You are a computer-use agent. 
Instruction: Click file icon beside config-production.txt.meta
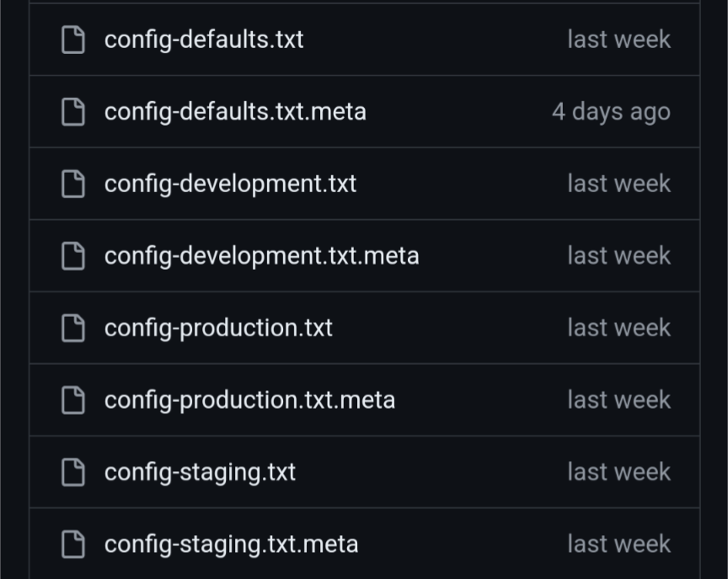coord(74,399)
